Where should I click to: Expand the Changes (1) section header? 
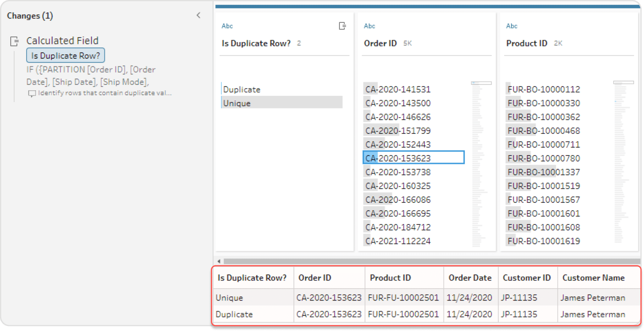[30, 15]
